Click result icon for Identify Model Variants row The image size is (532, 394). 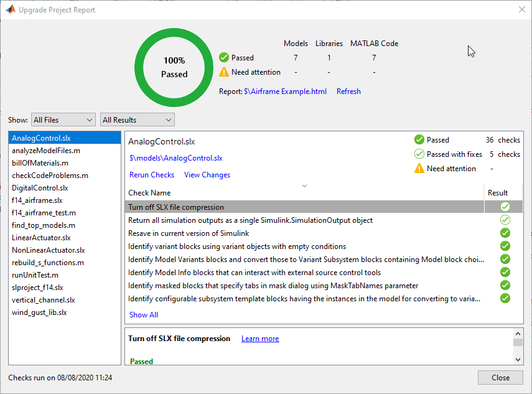click(505, 260)
